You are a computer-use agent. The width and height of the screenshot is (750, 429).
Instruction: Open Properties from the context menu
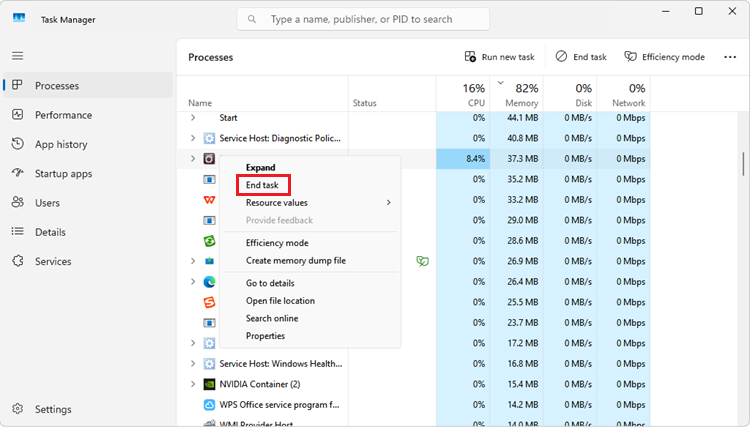[310, 336]
